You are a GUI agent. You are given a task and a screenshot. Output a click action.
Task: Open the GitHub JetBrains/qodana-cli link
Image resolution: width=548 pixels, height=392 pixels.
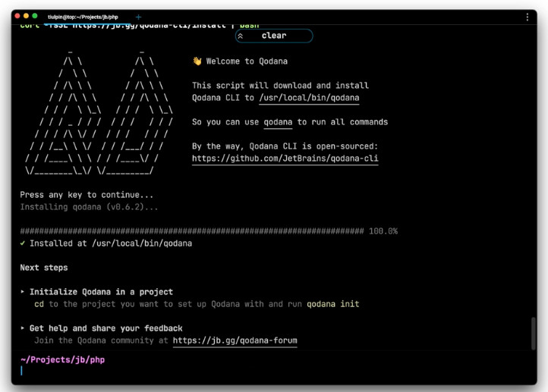(x=285, y=158)
